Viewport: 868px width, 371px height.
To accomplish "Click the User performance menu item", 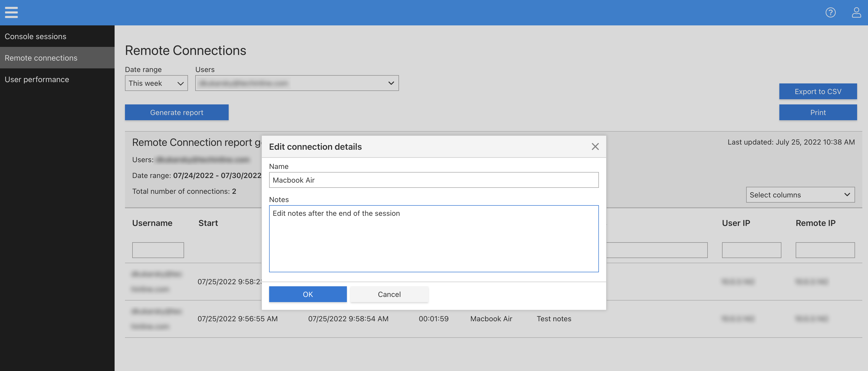I will point(37,79).
